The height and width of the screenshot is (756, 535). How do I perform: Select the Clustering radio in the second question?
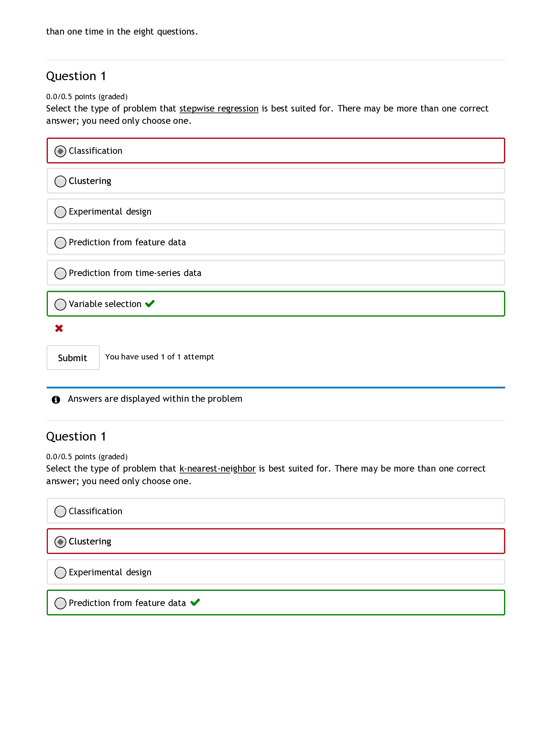point(60,542)
